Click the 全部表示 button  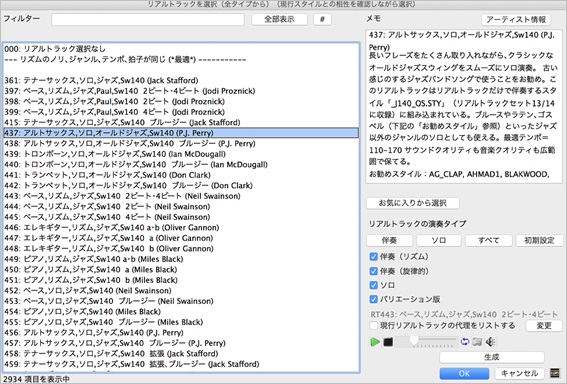point(280,19)
